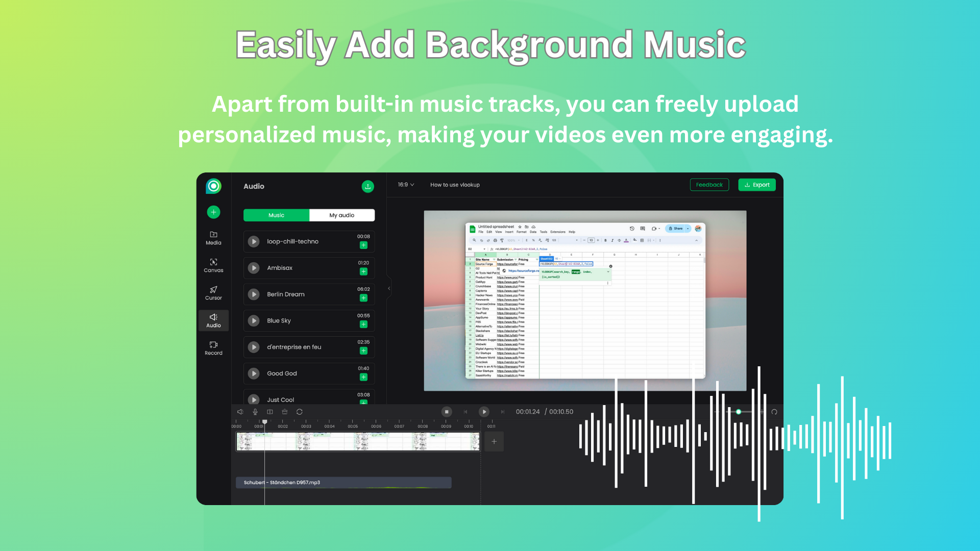
Task: Select the Music tab
Action: (276, 215)
